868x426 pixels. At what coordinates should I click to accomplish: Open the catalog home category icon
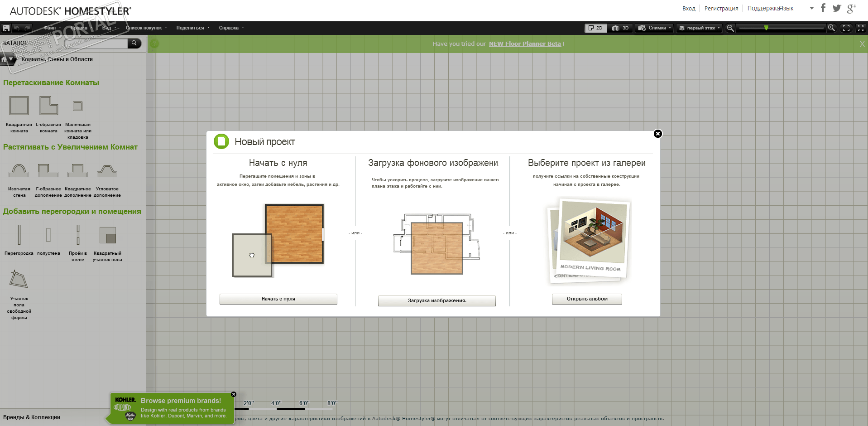pos(4,59)
